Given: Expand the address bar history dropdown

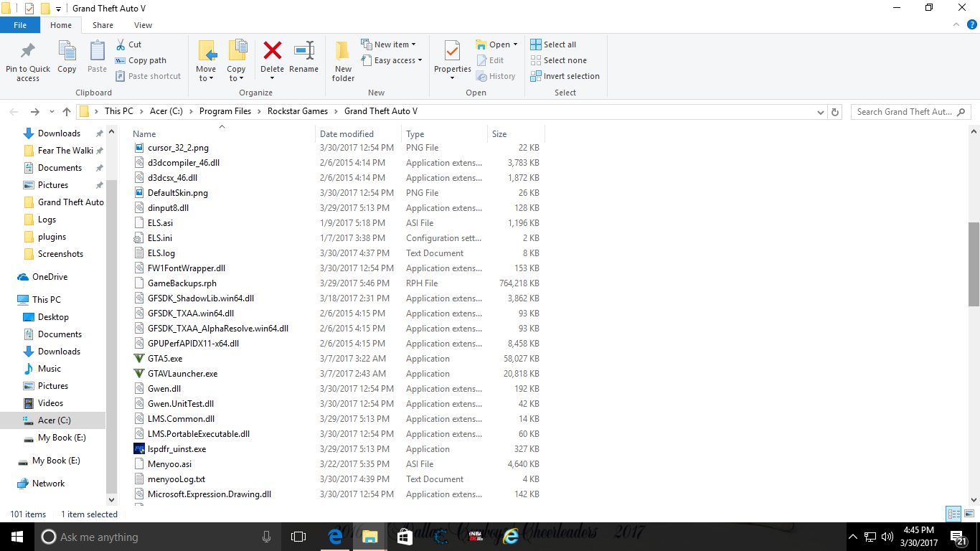Looking at the screenshot, I should 821,112.
